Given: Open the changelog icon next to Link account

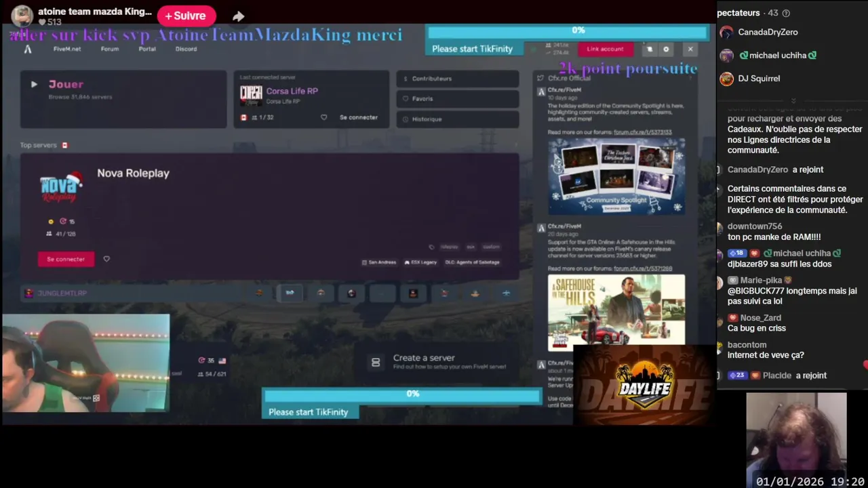Looking at the screenshot, I should [x=649, y=49].
